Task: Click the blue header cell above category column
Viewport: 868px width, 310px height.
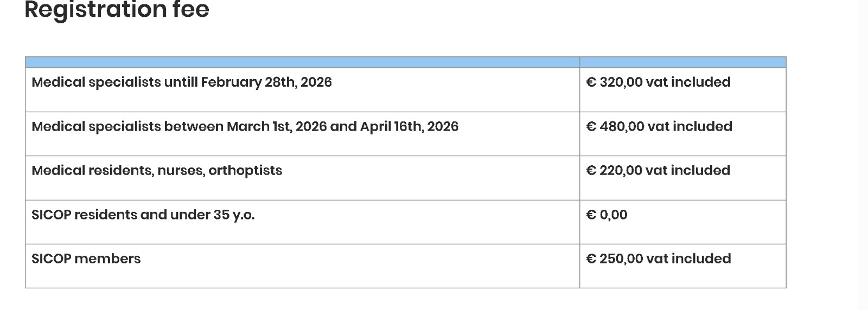Action: 302,62
